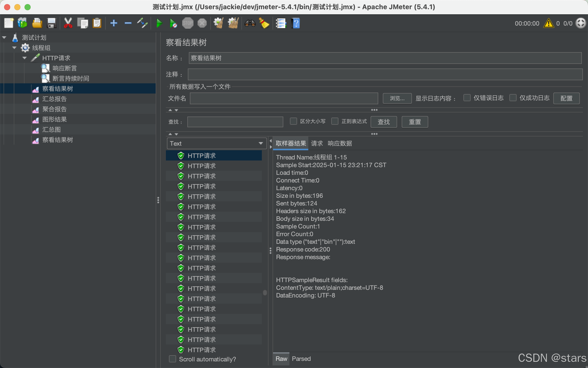Screen dimensions: 588x368
Task: Switch to the Parsed view tab
Action: tap(301, 359)
